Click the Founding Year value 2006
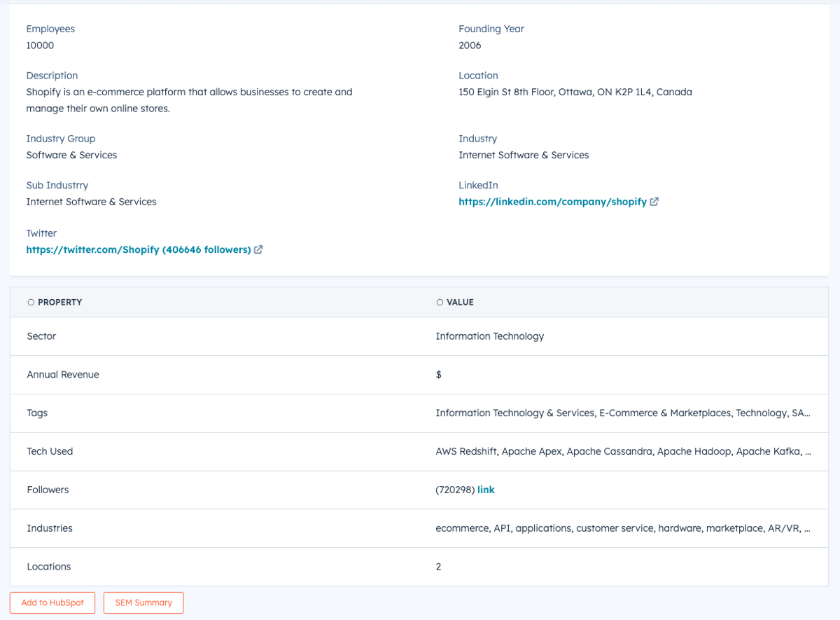Viewport: 840px width, 620px height. point(468,45)
